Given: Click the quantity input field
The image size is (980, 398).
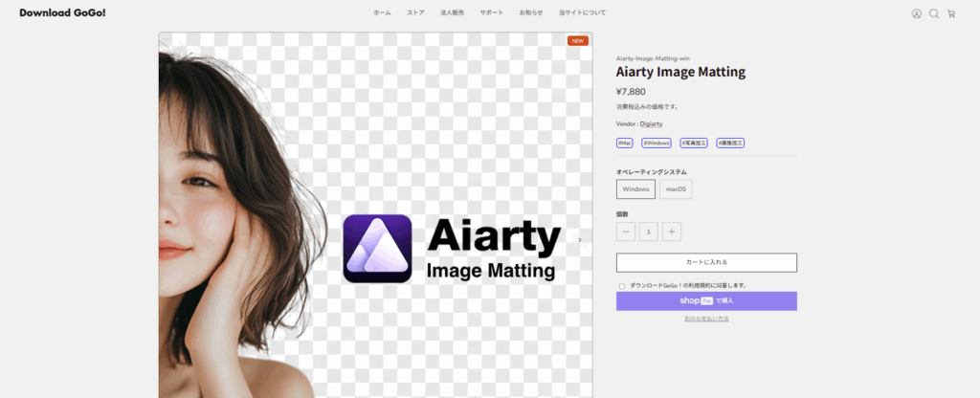Looking at the screenshot, I should 649,232.
